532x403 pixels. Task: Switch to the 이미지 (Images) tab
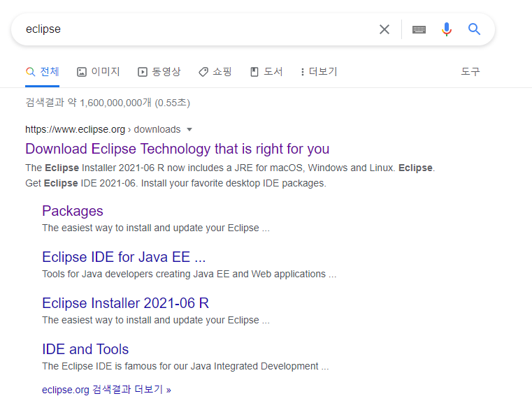[99, 72]
